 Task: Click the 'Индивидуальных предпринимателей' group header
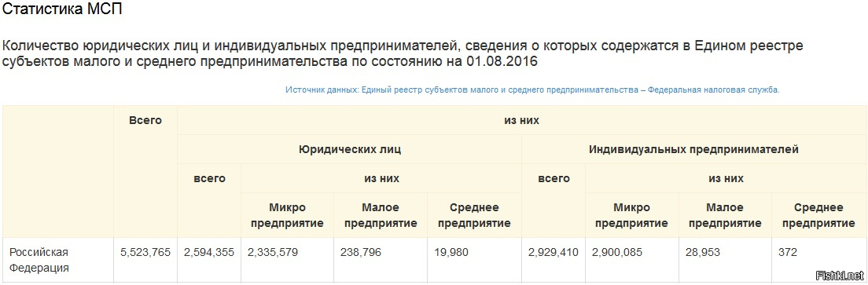693,149
